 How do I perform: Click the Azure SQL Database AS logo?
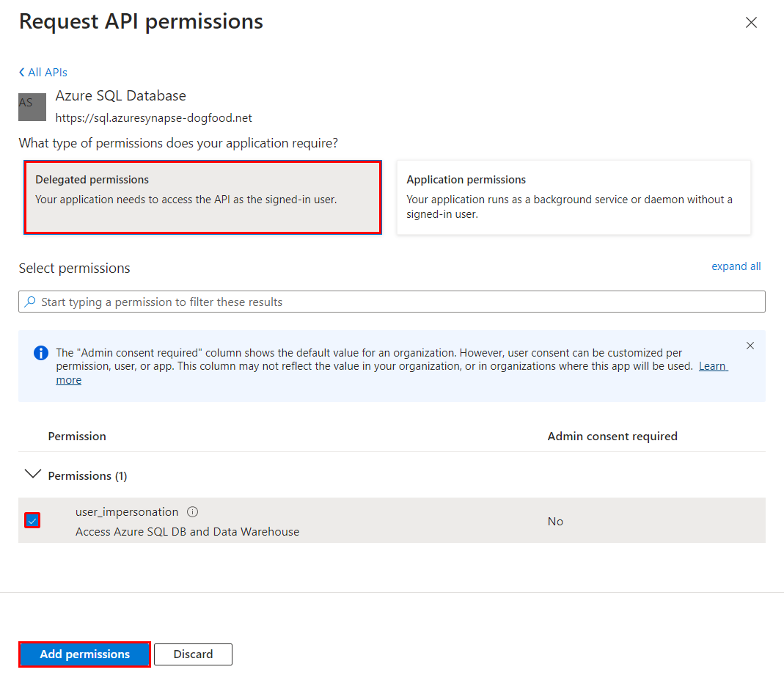click(x=32, y=106)
